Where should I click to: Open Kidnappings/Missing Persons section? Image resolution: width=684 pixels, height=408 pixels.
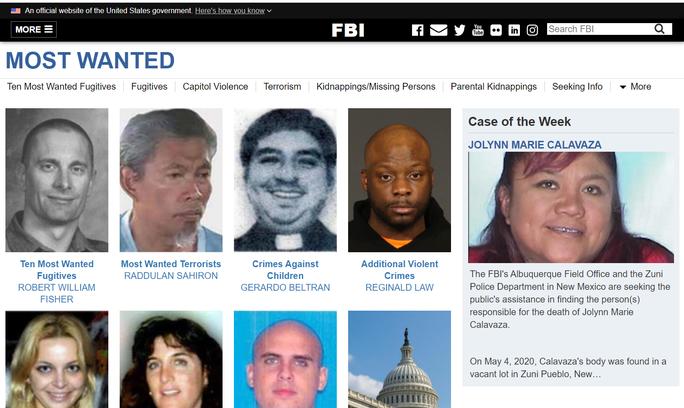[376, 86]
